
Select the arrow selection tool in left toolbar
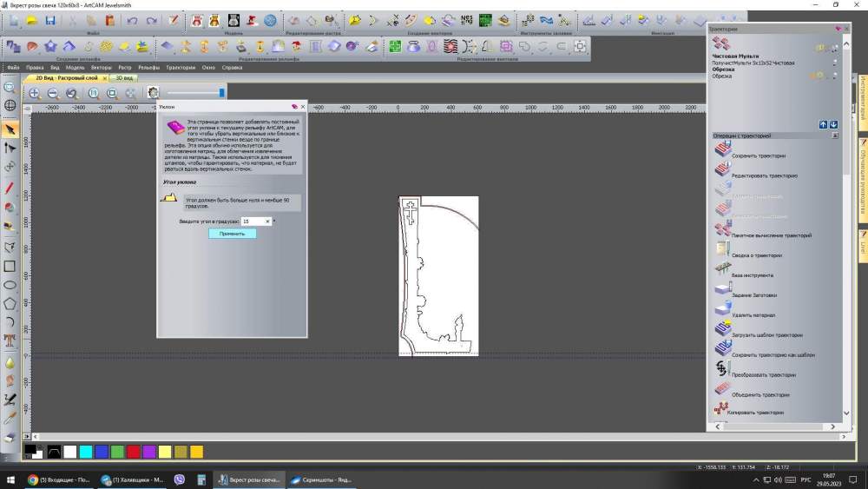pyautogui.click(x=10, y=129)
